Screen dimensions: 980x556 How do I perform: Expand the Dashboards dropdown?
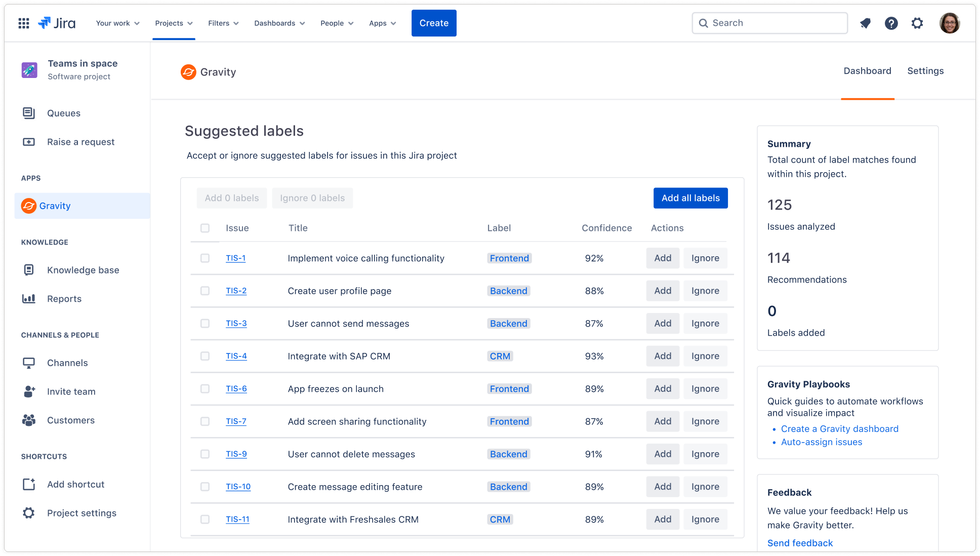pyautogui.click(x=279, y=23)
